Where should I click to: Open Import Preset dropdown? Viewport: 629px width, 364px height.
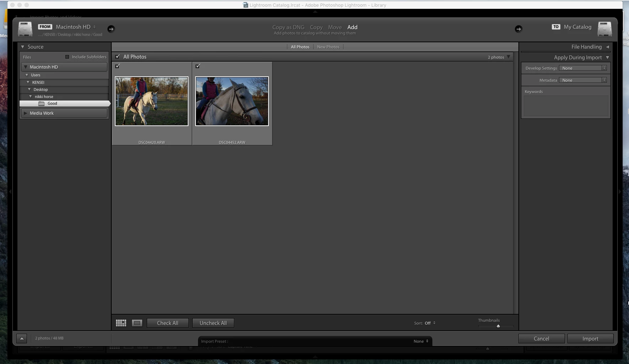[x=421, y=341]
